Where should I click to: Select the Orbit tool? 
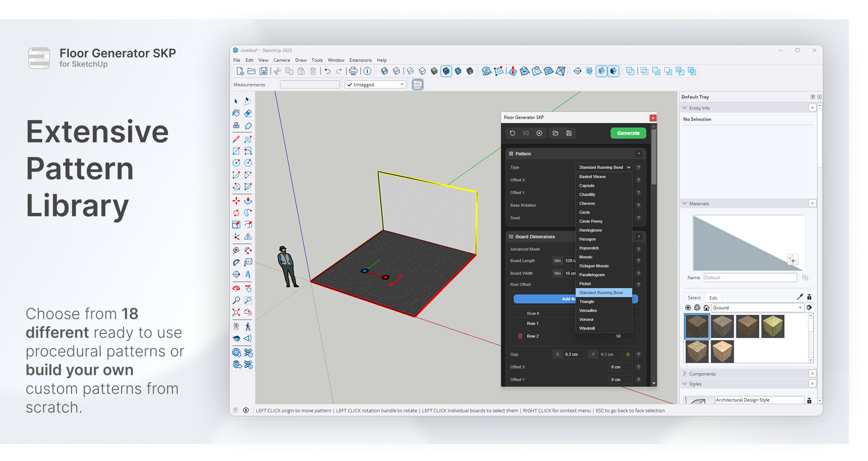(x=236, y=288)
